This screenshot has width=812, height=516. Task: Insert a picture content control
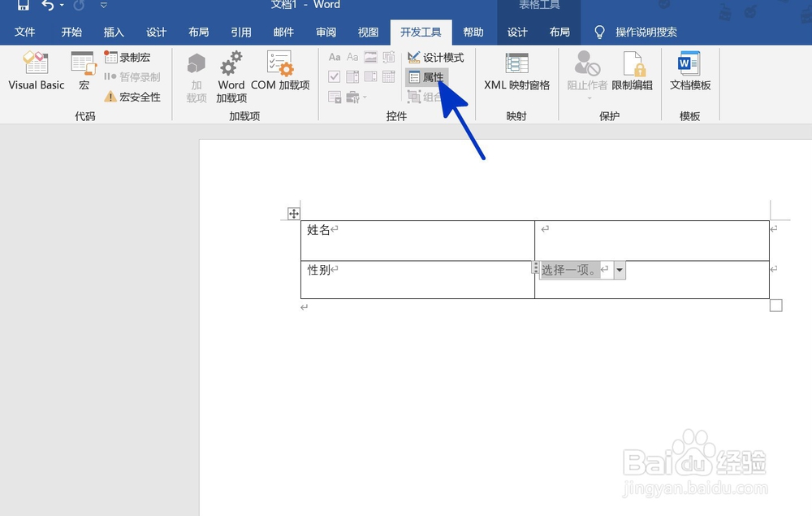(x=370, y=57)
